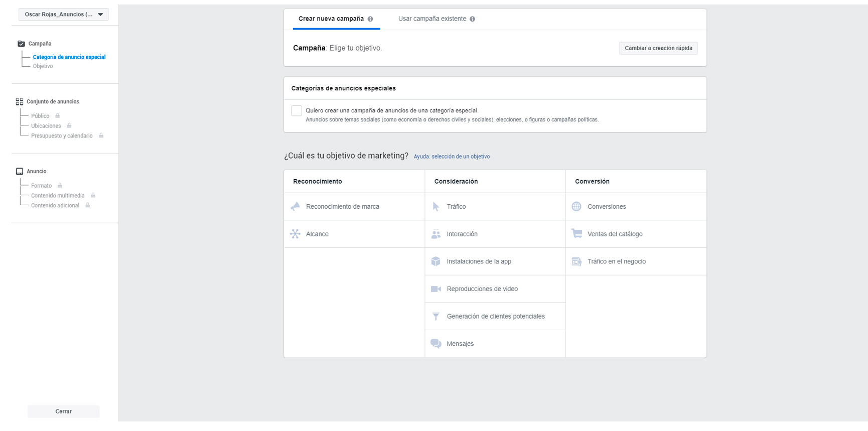Click the lock icon next to Público
Screen dimensions: 868x431
(x=58, y=116)
